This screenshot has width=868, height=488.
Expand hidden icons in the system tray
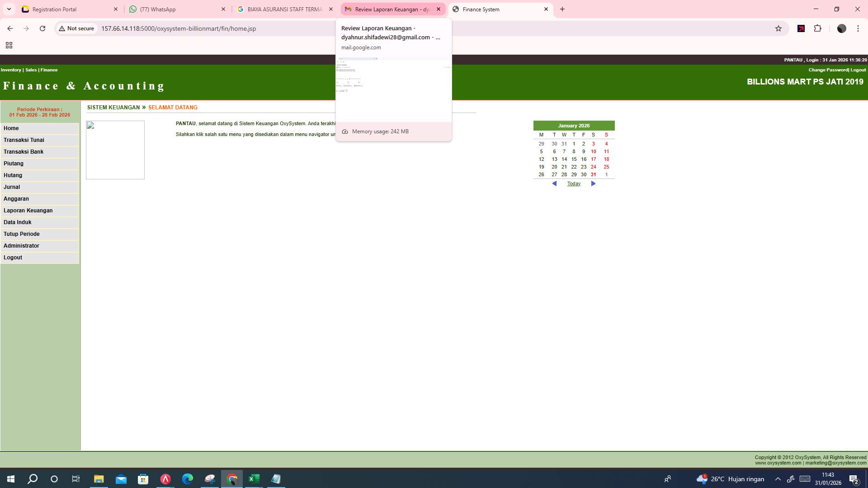pyautogui.click(x=777, y=479)
